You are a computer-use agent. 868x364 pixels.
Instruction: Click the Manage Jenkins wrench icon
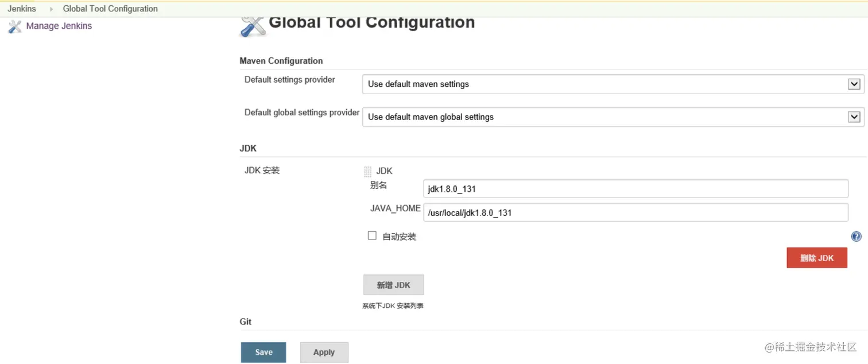15,26
